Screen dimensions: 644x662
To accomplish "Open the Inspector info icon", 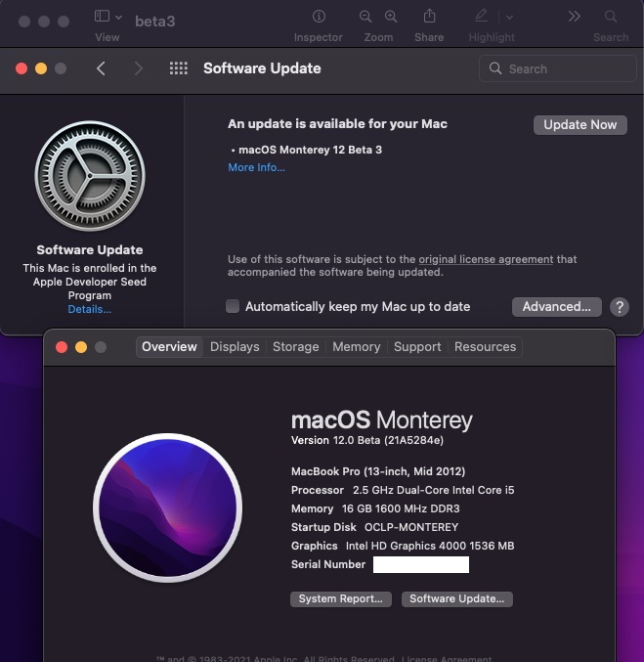I will point(319,17).
